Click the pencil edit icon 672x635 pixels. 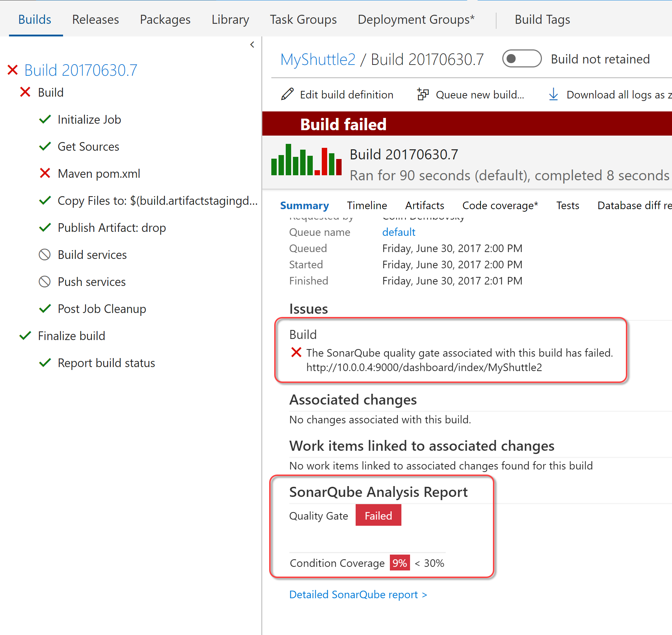[287, 94]
